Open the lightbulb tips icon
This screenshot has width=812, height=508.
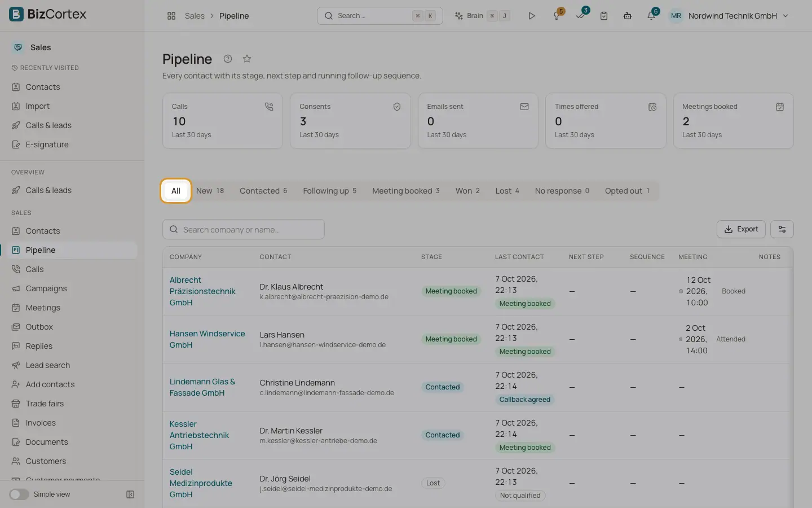(557, 16)
